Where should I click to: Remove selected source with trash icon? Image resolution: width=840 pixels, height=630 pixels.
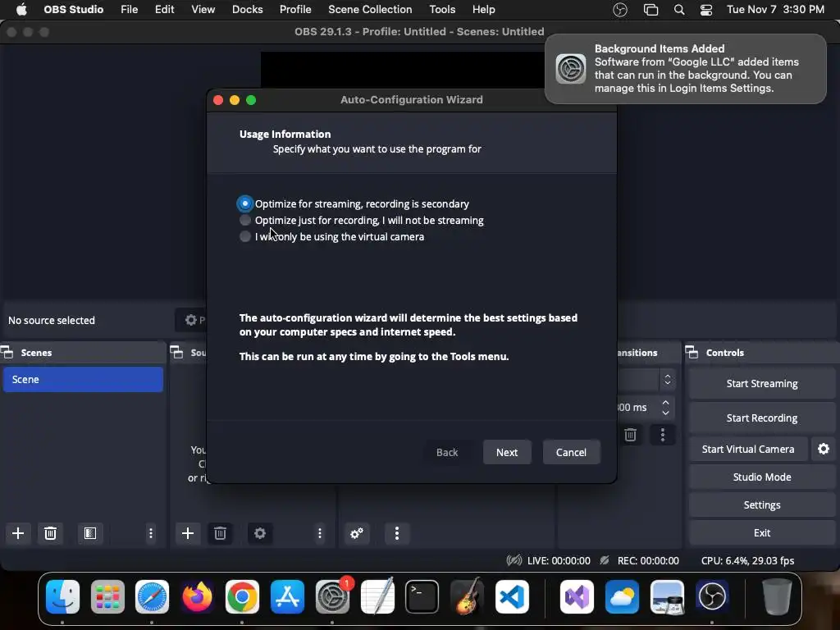tap(220, 533)
